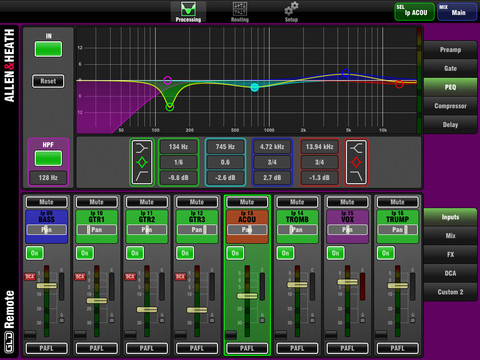The width and height of the screenshot is (480, 360).
Task: Open the 134 Hz frequency field
Action: click(x=178, y=147)
